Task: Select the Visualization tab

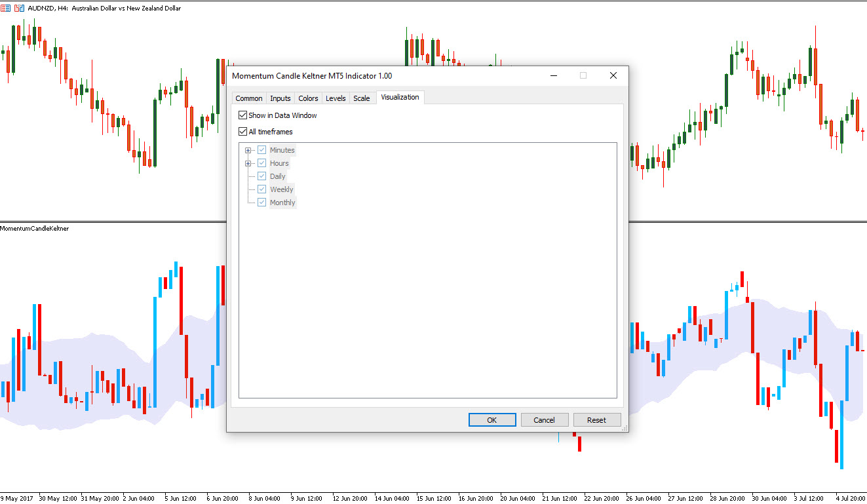Action: [x=400, y=98]
